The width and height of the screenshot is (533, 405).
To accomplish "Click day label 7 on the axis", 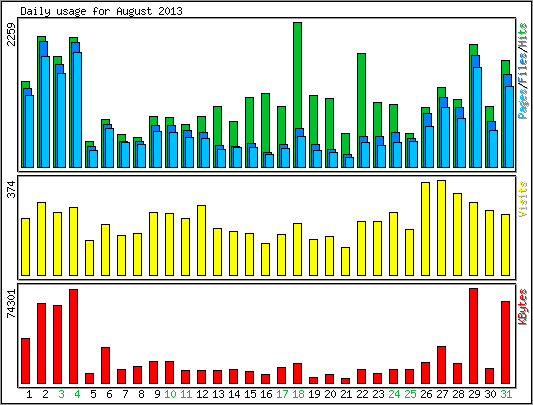I will [125, 394].
